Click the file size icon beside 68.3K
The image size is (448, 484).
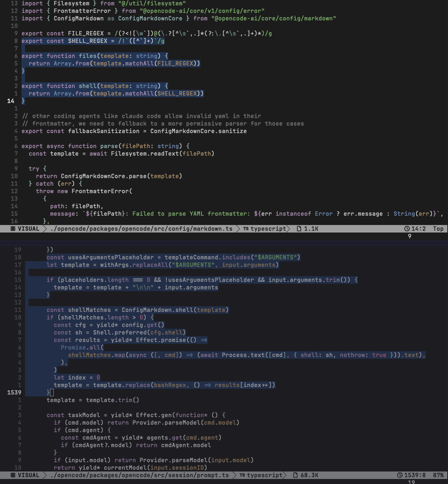click(296, 475)
